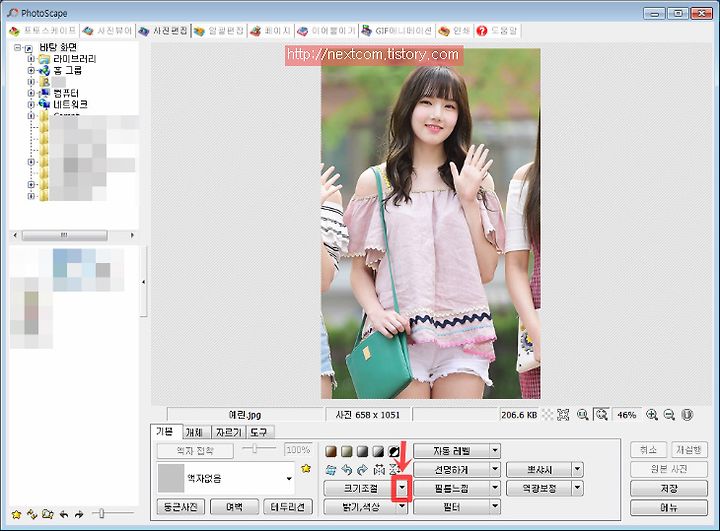
Task: Switch to the 개체 editor tab
Action: [x=196, y=432]
